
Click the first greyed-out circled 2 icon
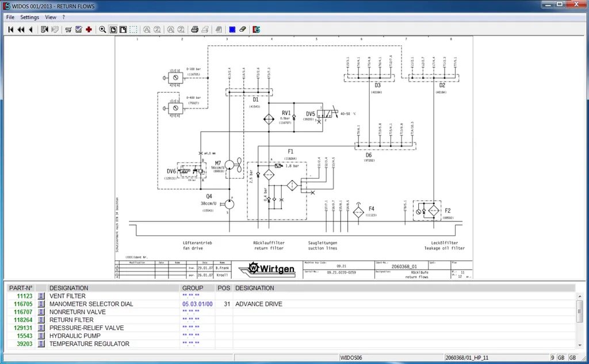pos(157,29)
